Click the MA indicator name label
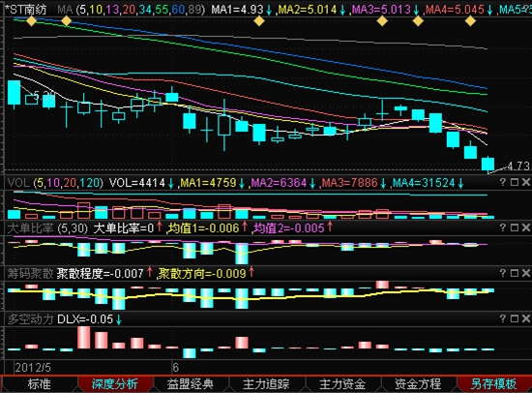The image size is (532, 393). pos(65,10)
